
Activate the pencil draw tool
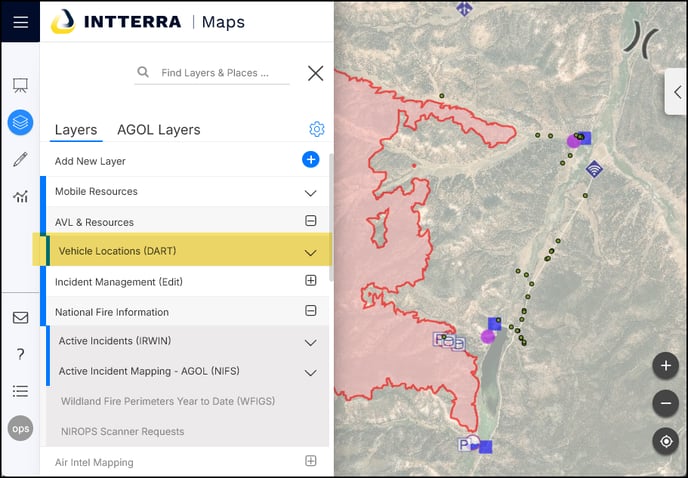[x=20, y=159]
